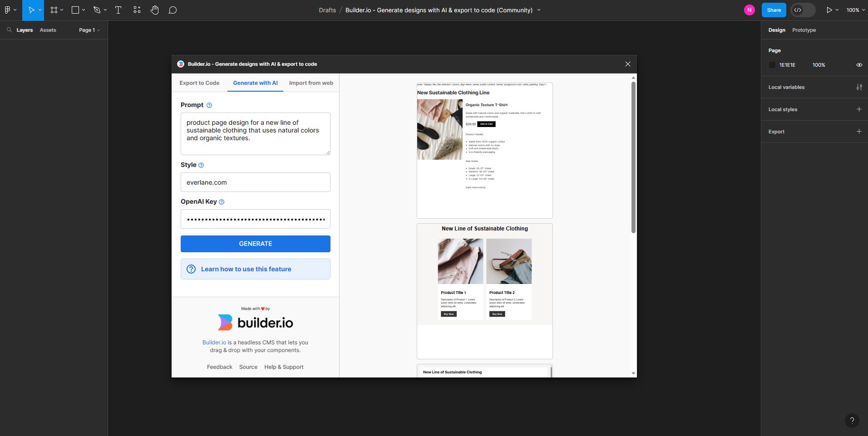The height and width of the screenshot is (436, 868).
Task: Open the file title dropdown chevron
Action: [539, 10]
